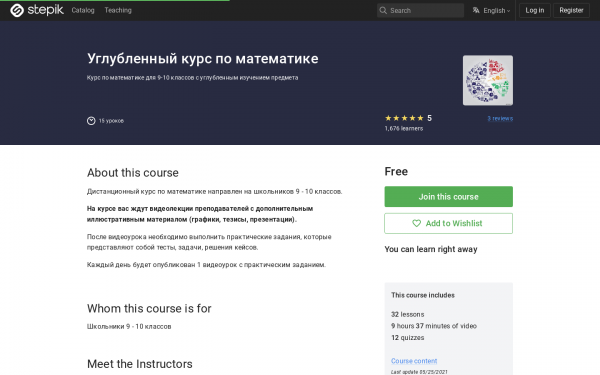Click the 1,676 learners text
The width and height of the screenshot is (600, 375).
point(404,129)
